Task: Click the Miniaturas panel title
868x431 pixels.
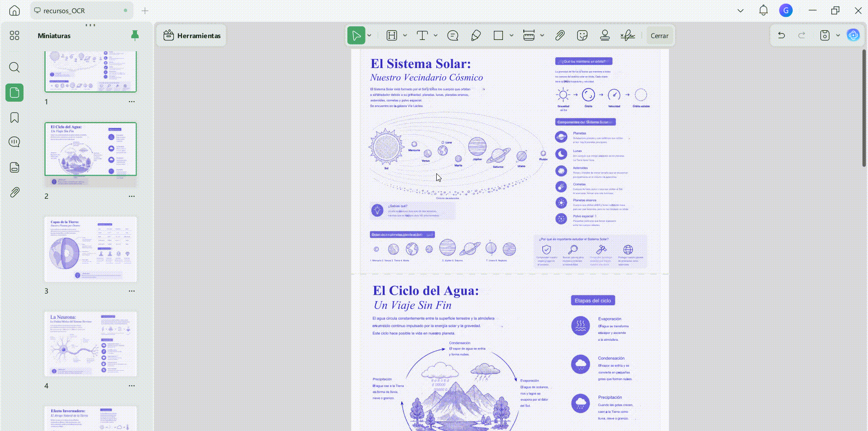Action: (54, 36)
